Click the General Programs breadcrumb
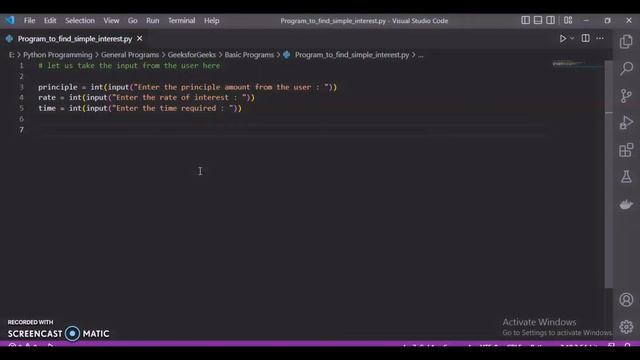The image size is (640, 360). [130, 55]
